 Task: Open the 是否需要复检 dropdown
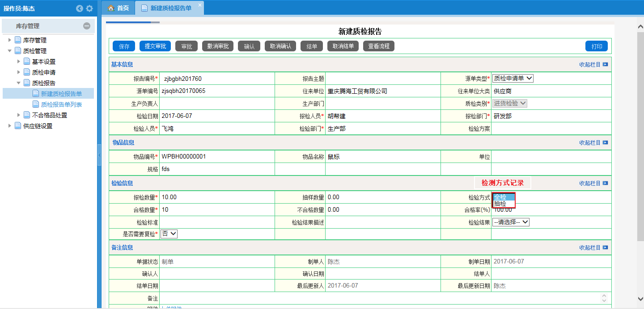click(x=169, y=234)
